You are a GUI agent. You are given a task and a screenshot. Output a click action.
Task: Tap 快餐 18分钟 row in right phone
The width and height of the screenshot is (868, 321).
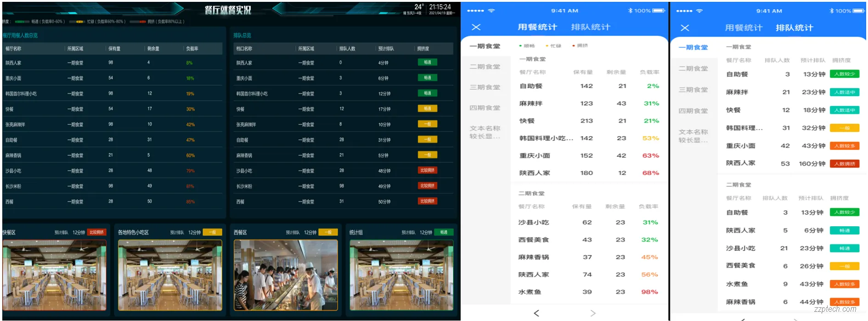coord(792,110)
